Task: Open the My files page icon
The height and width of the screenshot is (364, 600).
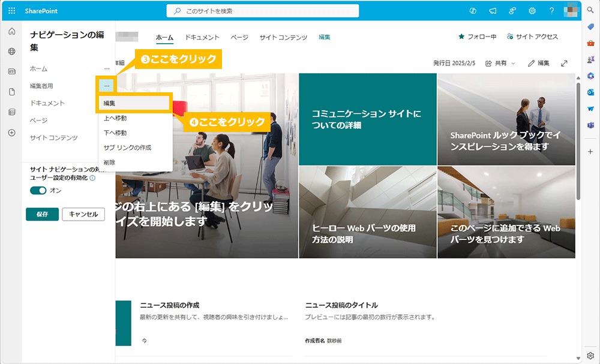Action: 12,92
